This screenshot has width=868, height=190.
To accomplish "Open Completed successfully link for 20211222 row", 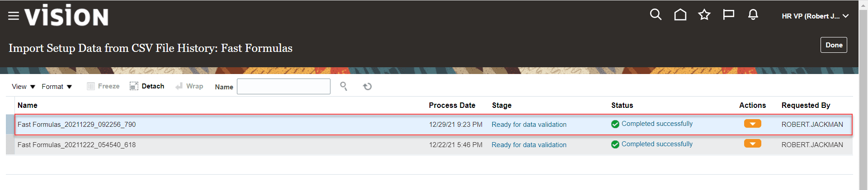I will click(x=657, y=144).
